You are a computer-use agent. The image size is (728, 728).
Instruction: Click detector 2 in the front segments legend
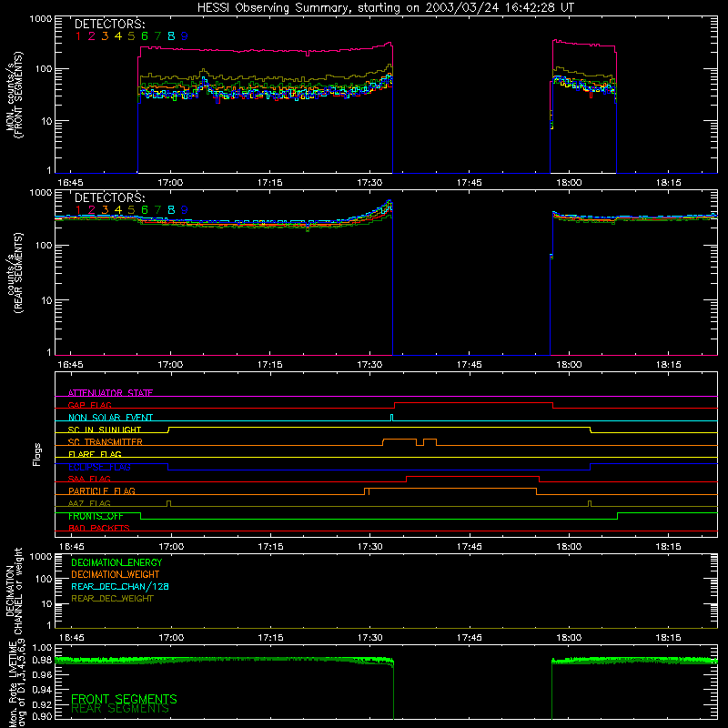(92, 36)
